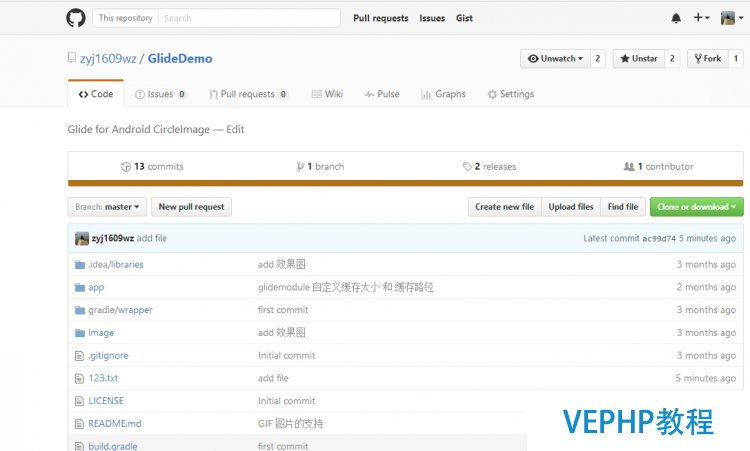Open the README.md file
Viewport: 750px width, 451px height.
(115, 424)
